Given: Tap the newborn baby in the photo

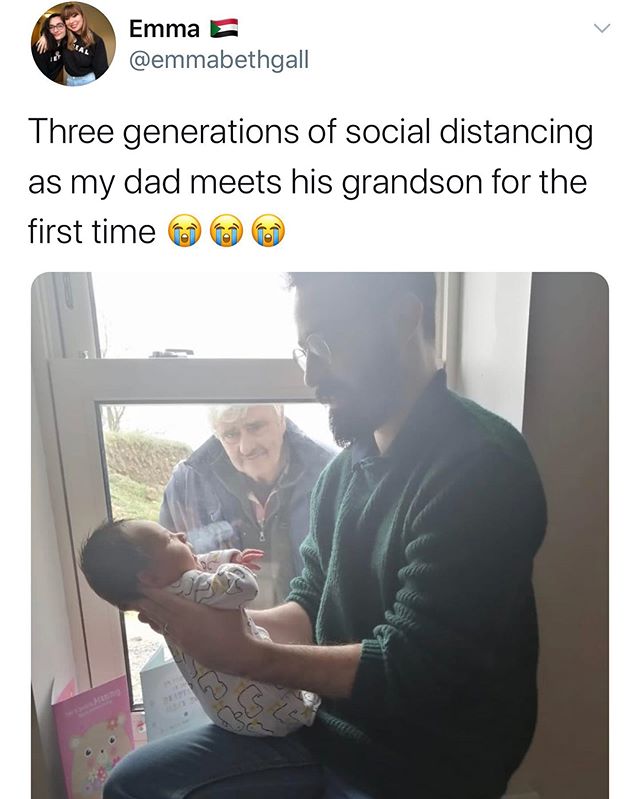Looking at the screenshot, I should pos(199,611).
